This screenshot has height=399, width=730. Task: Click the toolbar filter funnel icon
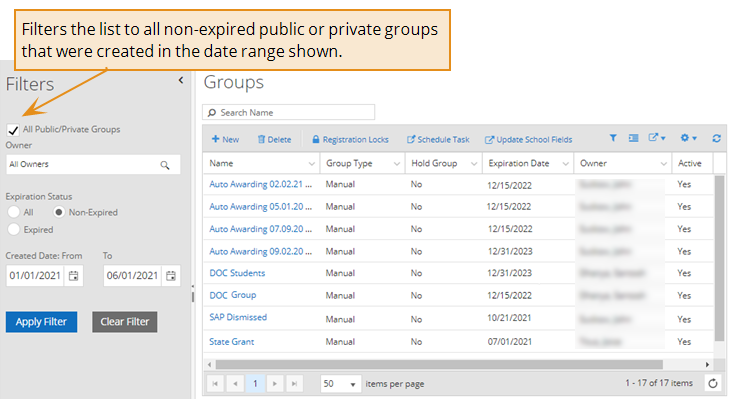613,138
